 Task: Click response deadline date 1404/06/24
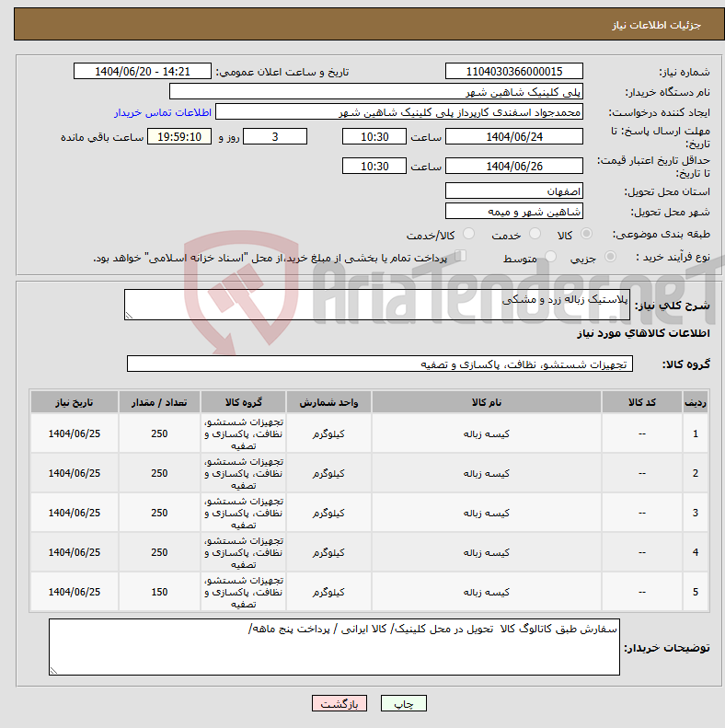[x=513, y=136]
